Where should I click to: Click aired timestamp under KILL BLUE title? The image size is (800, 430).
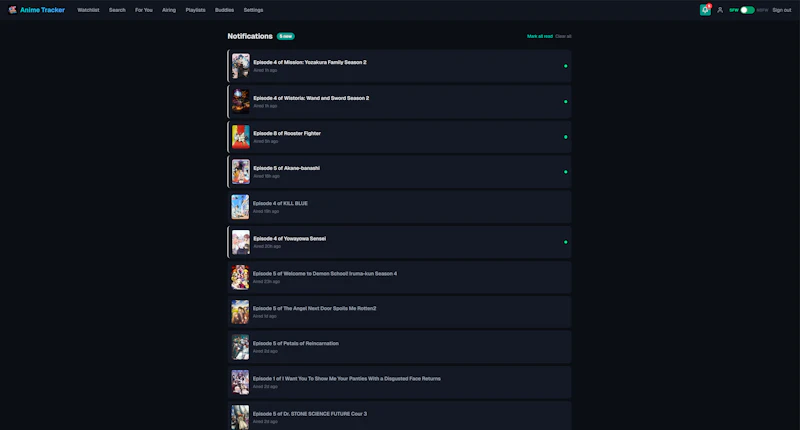(x=266, y=211)
